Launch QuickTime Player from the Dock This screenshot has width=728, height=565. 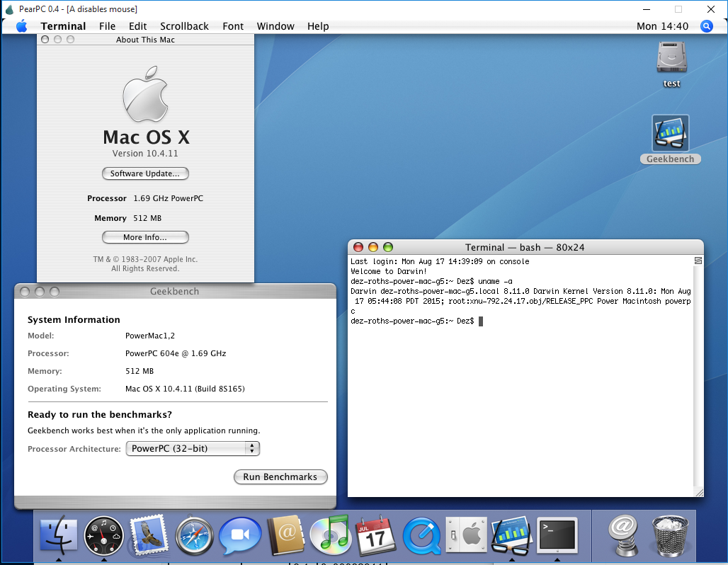point(421,536)
